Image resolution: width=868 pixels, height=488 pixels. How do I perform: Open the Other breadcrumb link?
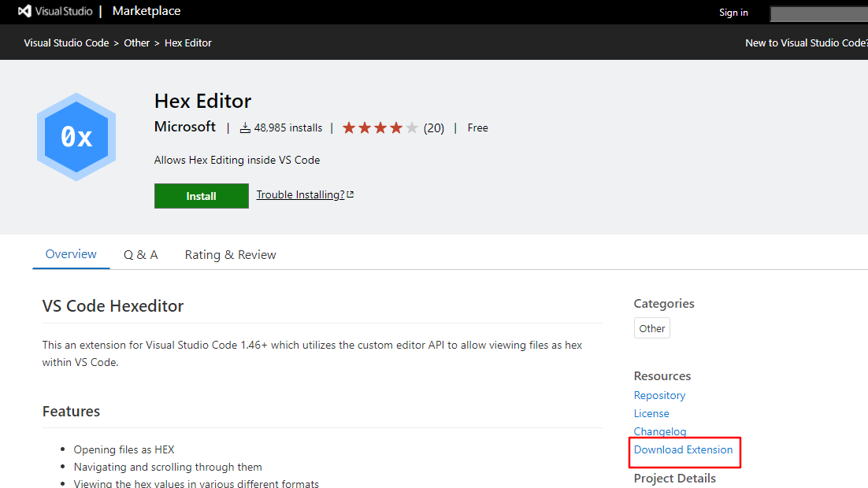click(137, 43)
